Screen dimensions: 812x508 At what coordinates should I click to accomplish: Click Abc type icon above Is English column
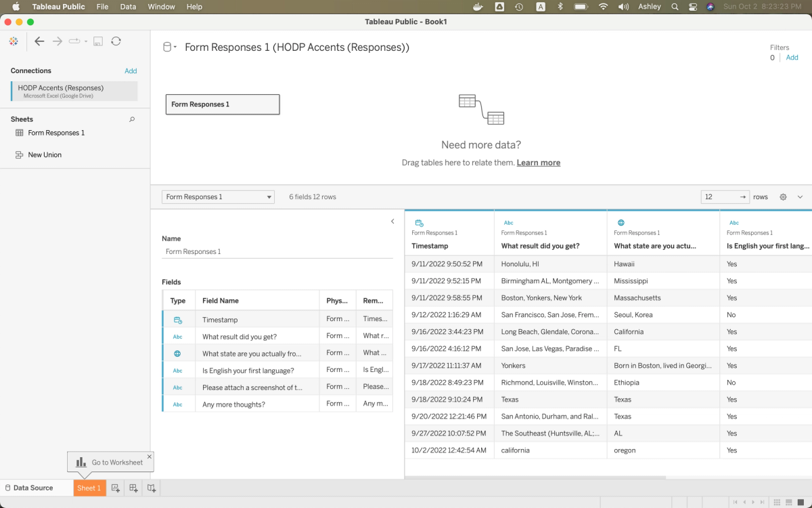click(x=734, y=222)
